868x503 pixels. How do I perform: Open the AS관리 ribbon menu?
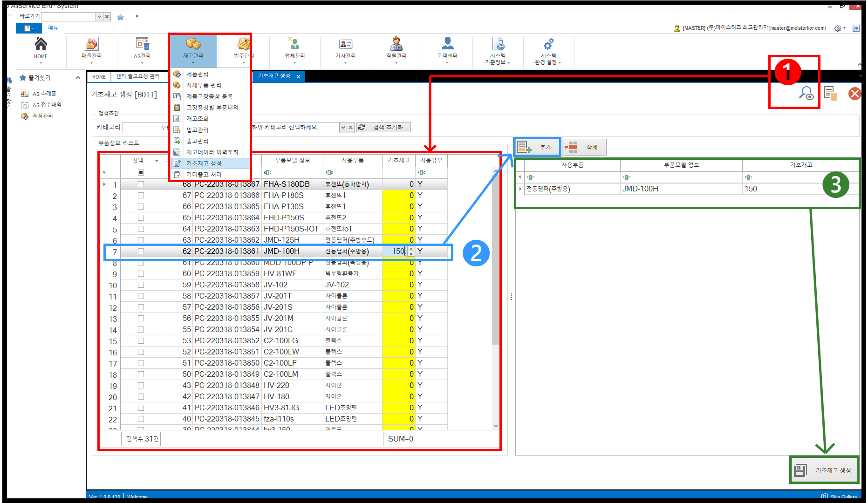pyautogui.click(x=142, y=49)
